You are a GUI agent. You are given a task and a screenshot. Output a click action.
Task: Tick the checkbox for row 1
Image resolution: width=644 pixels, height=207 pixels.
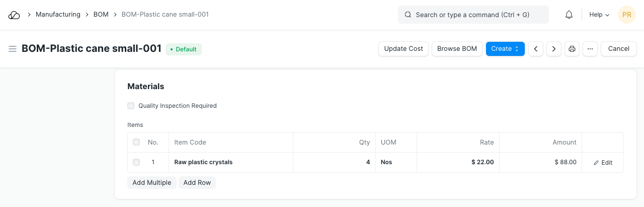coord(136,162)
